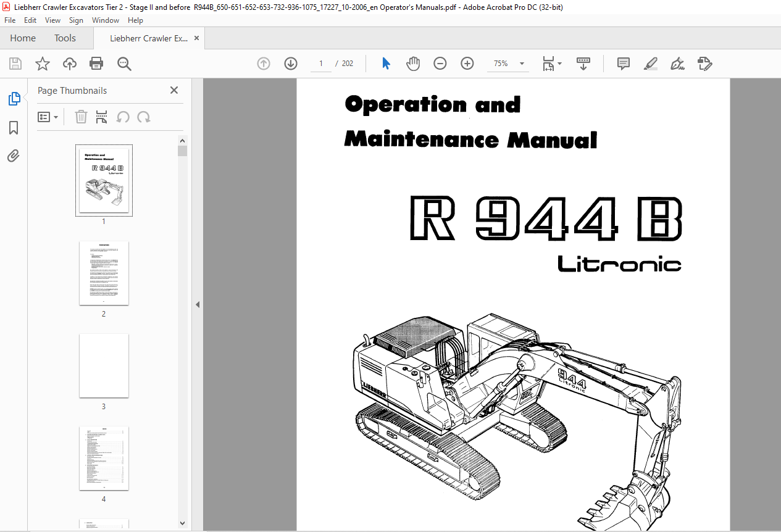Open the Window menu
781x532 pixels.
(106, 20)
